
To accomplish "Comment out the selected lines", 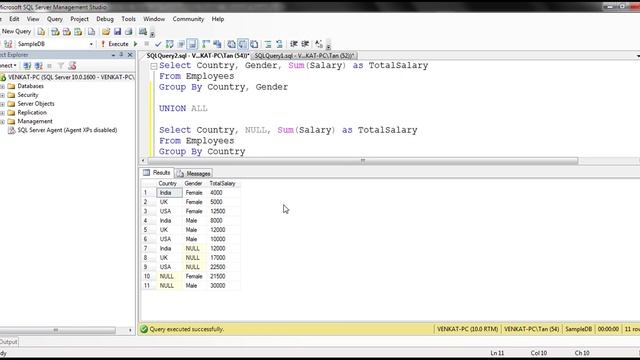I will point(268,44).
